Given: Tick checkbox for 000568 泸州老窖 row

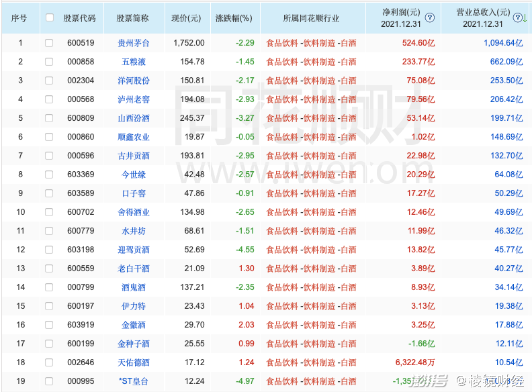Looking at the screenshot, I should pyautogui.click(x=49, y=99).
